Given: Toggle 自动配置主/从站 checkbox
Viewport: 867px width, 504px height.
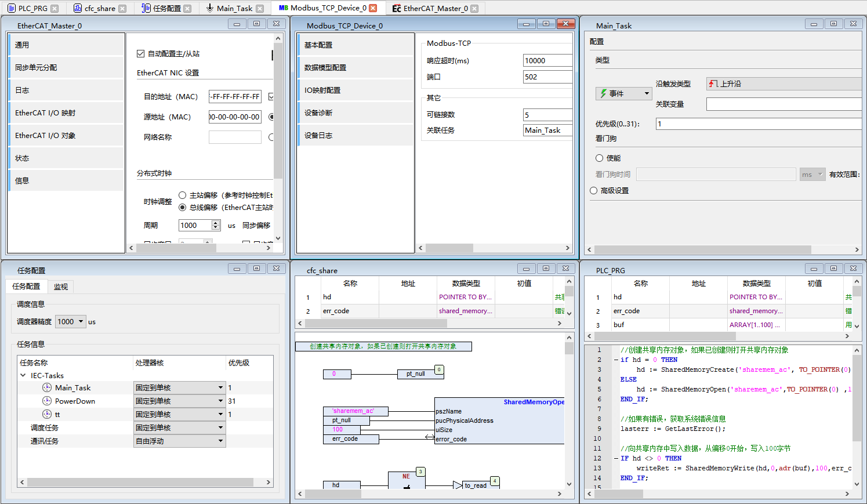Looking at the screenshot, I should pos(140,53).
